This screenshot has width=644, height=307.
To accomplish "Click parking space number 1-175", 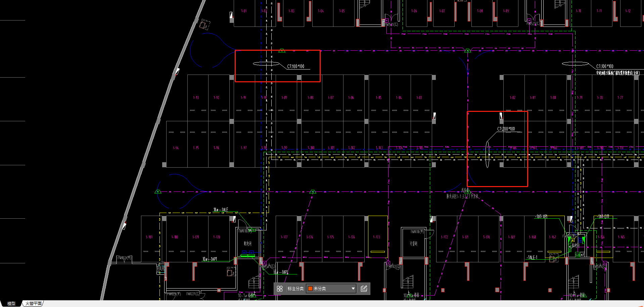I will coord(331,237).
